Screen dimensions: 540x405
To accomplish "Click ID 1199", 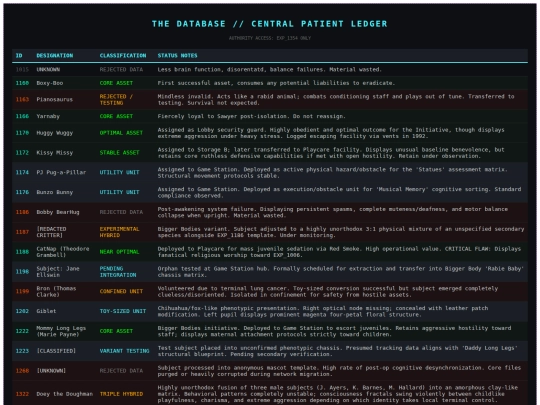I will pos(22,291).
